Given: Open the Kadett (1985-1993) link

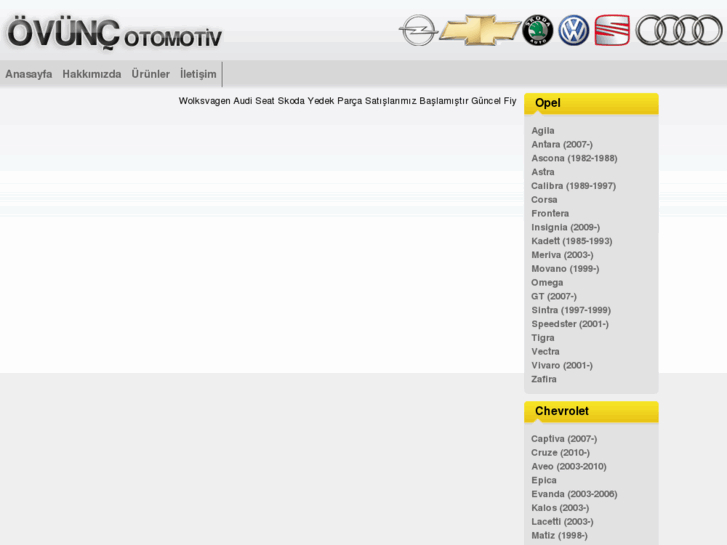Looking at the screenshot, I should point(572,241).
